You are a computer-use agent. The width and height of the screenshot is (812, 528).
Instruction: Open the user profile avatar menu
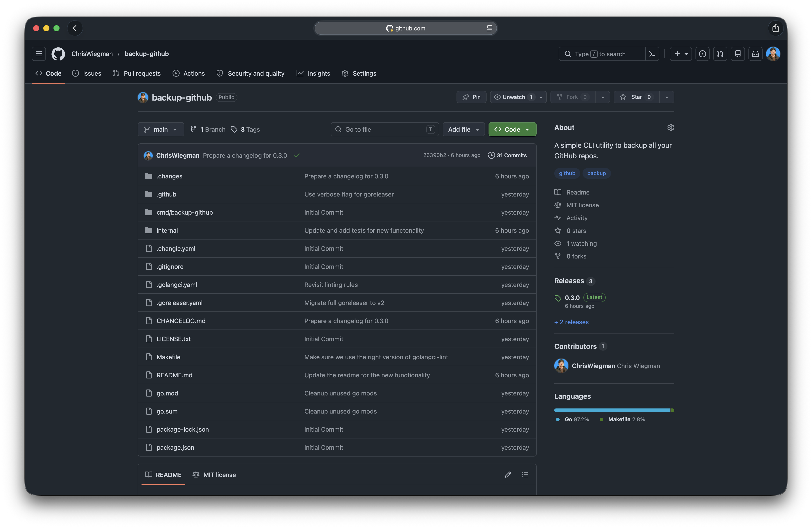pyautogui.click(x=773, y=54)
